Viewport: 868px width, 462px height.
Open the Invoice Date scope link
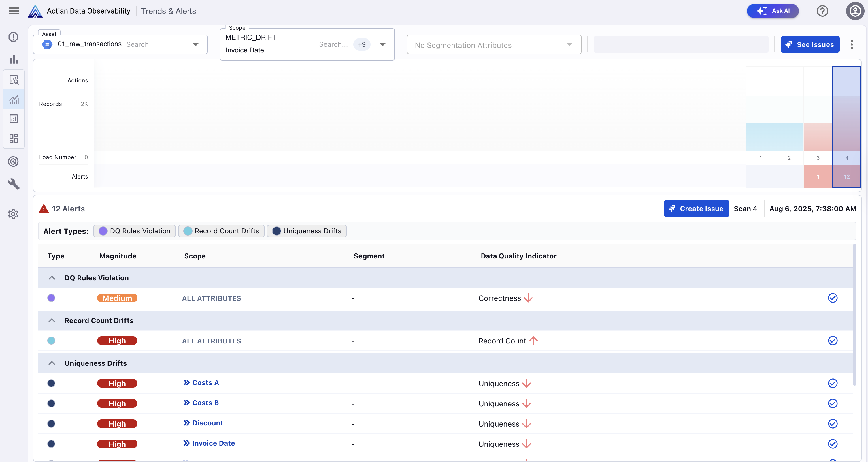click(x=213, y=443)
